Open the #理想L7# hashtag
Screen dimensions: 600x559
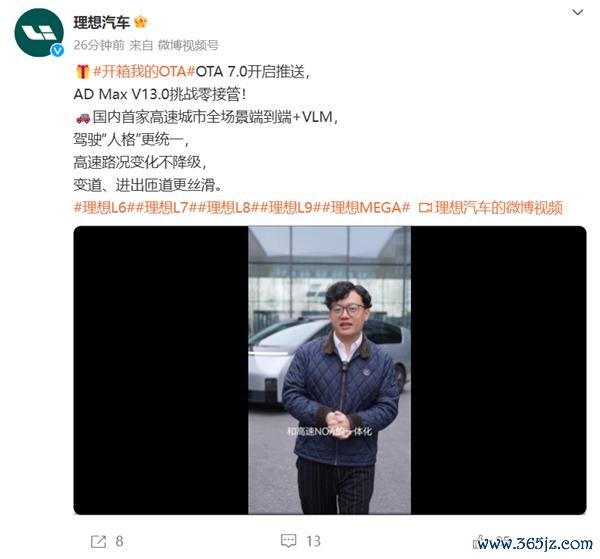(x=165, y=208)
